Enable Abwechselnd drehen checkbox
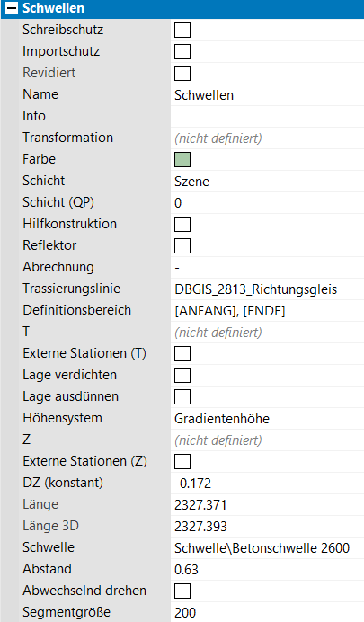The height and width of the screenshot is (622, 364). point(182,591)
